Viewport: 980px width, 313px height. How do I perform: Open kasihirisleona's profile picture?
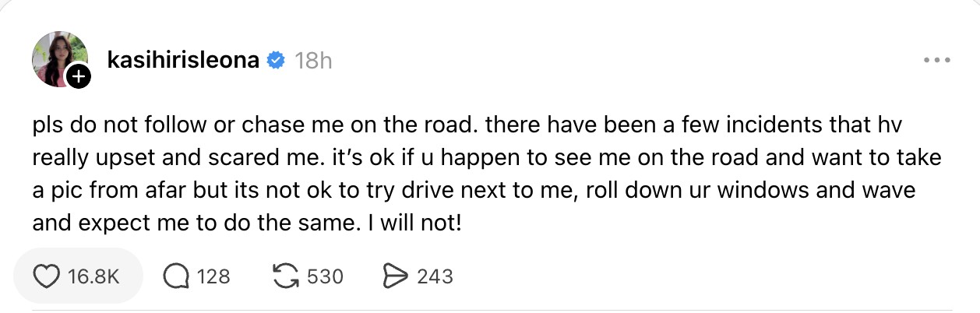click(x=56, y=58)
